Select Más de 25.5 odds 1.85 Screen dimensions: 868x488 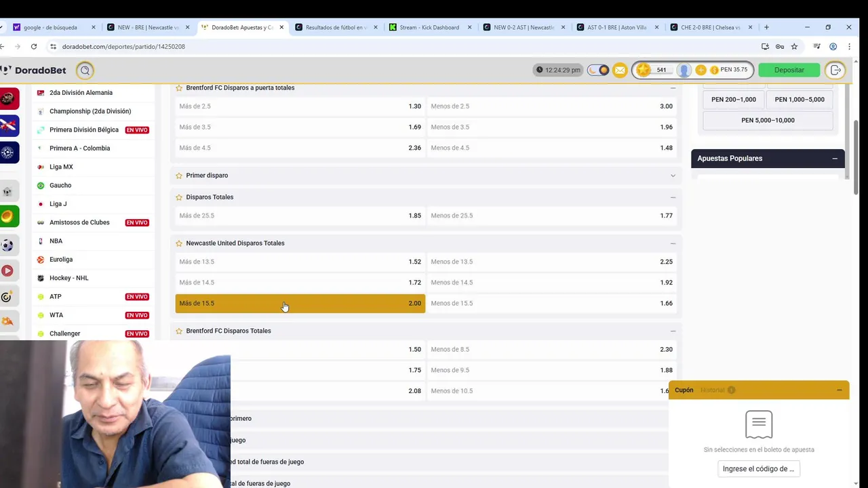click(x=300, y=216)
